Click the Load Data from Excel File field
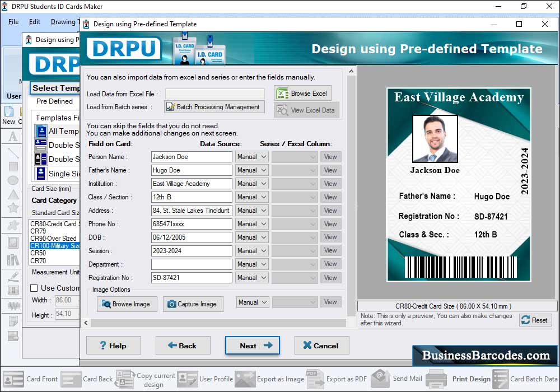This screenshot has width=560, height=392. pos(215,94)
